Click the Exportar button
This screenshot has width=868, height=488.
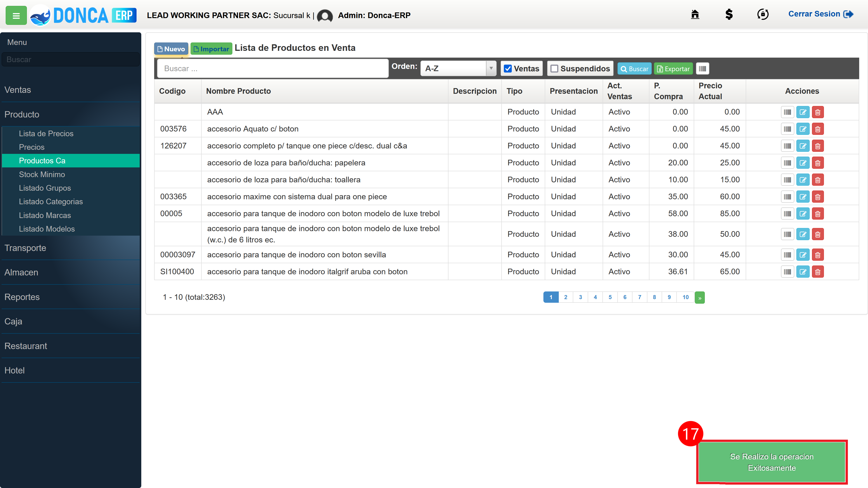click(673, 69)
